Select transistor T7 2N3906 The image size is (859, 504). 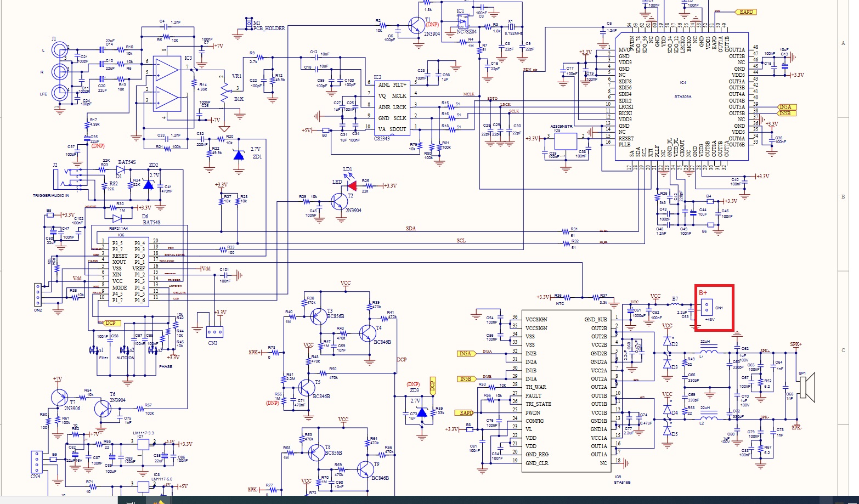coord(59,397)
